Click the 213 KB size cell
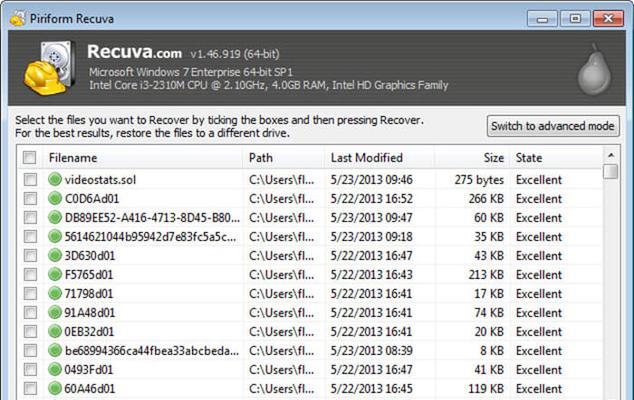 pos(486,275)
